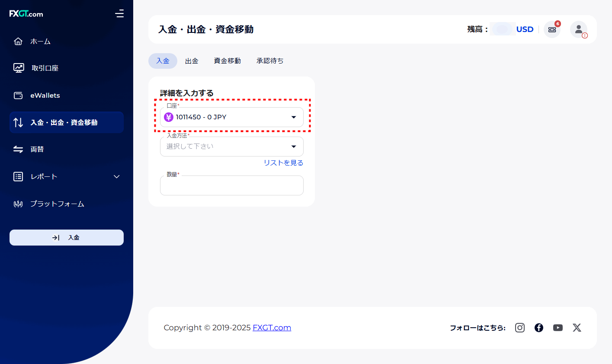Click the 残高 balance label

tap(477, 29)
